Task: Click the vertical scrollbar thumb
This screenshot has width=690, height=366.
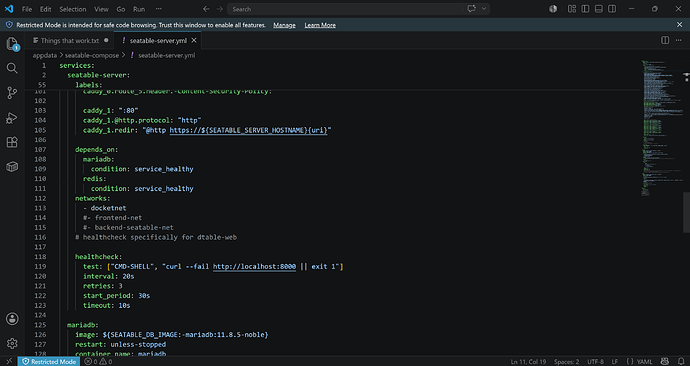Action: 686,212
